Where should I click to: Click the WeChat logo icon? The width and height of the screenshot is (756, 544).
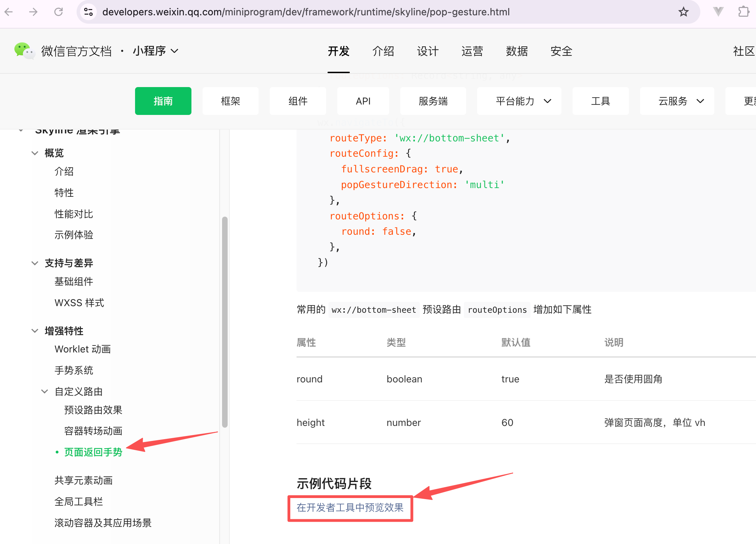[x=24, y=51]
